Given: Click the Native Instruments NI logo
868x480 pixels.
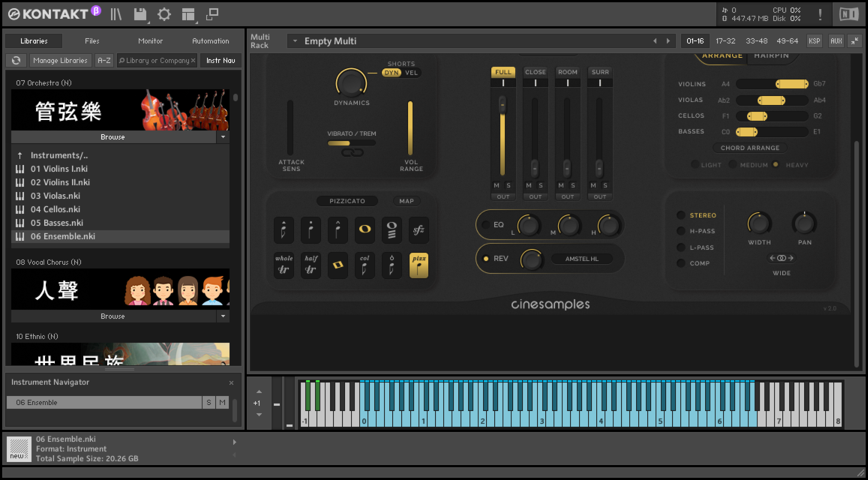Looking at the screenshot, I should tap(849, 14).
